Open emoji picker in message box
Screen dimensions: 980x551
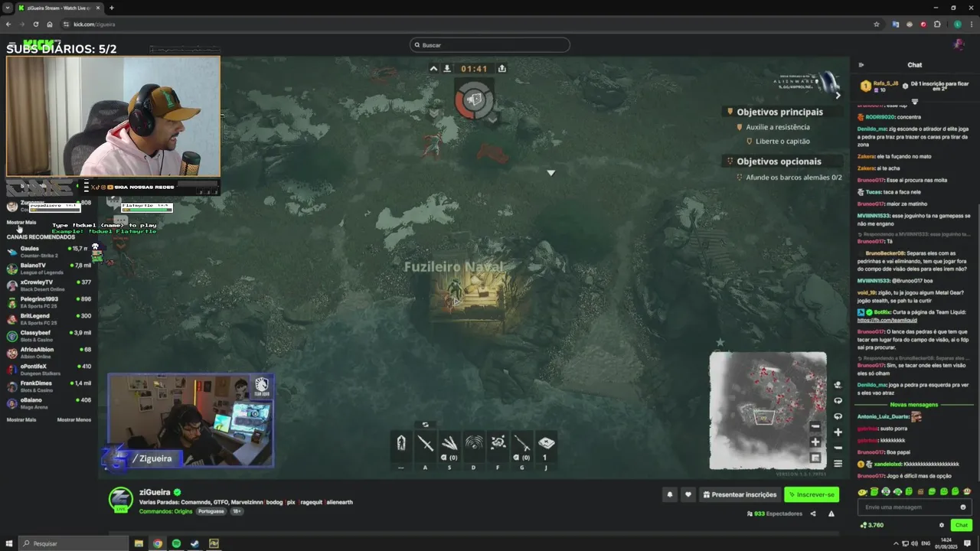pyautogui.click(x=963, y=507)
